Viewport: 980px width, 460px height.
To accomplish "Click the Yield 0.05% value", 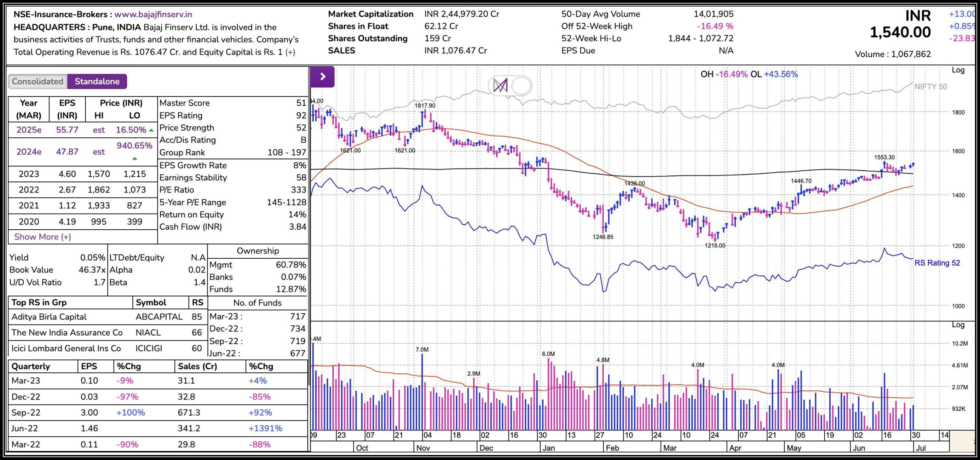I will (x=92, y=258).
